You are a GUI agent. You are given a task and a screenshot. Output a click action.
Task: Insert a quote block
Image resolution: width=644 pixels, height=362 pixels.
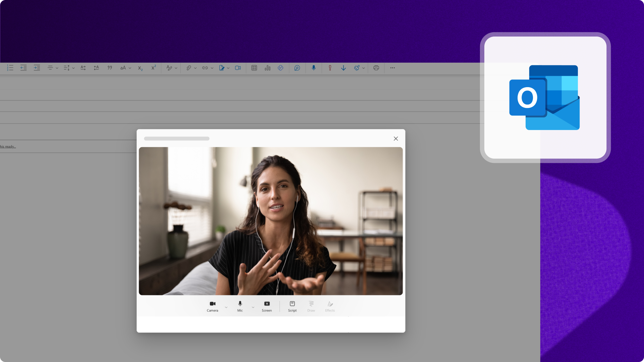110,68
